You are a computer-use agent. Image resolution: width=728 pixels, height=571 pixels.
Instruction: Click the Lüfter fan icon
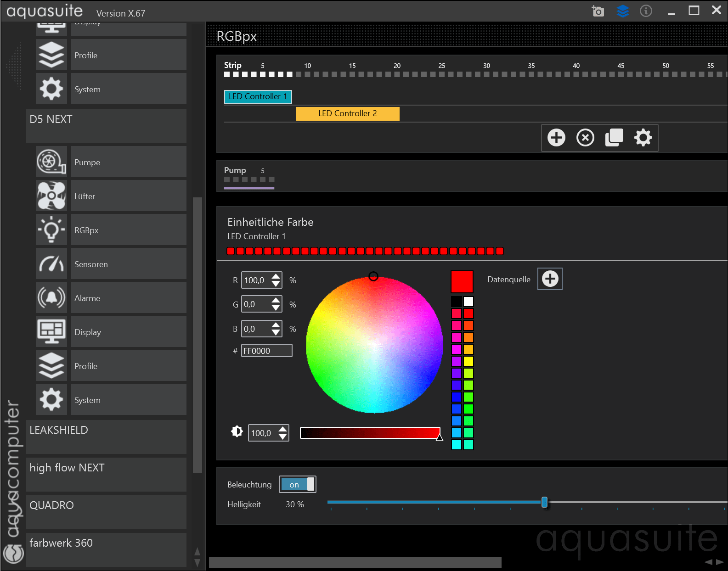tap(51, 196)
